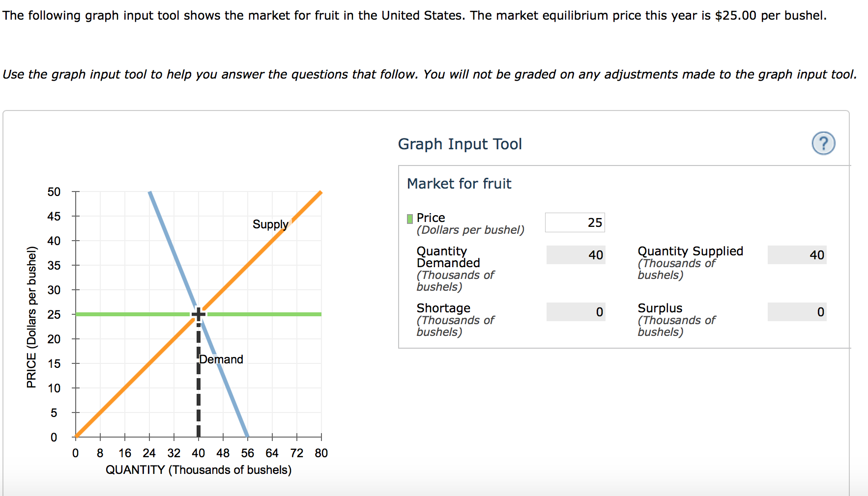Click the Market for fruit heading

pyautogui.click(x=459, y=183)
